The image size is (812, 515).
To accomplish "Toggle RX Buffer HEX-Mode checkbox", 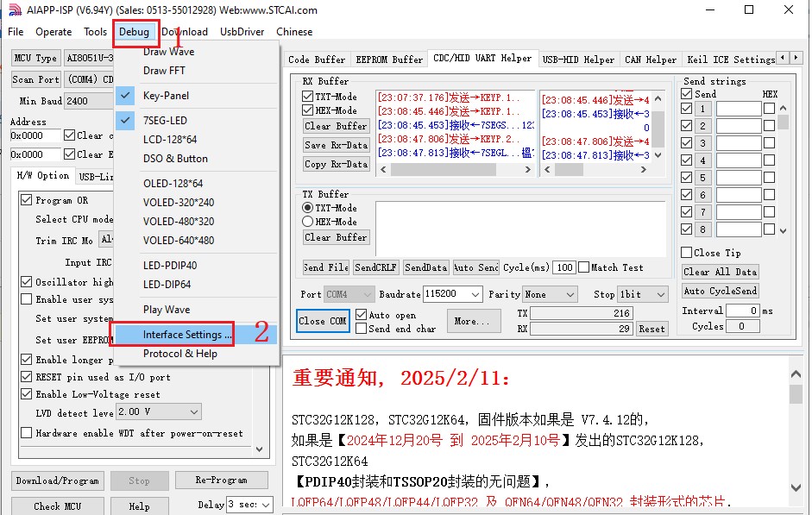I will tap(307, 110).
